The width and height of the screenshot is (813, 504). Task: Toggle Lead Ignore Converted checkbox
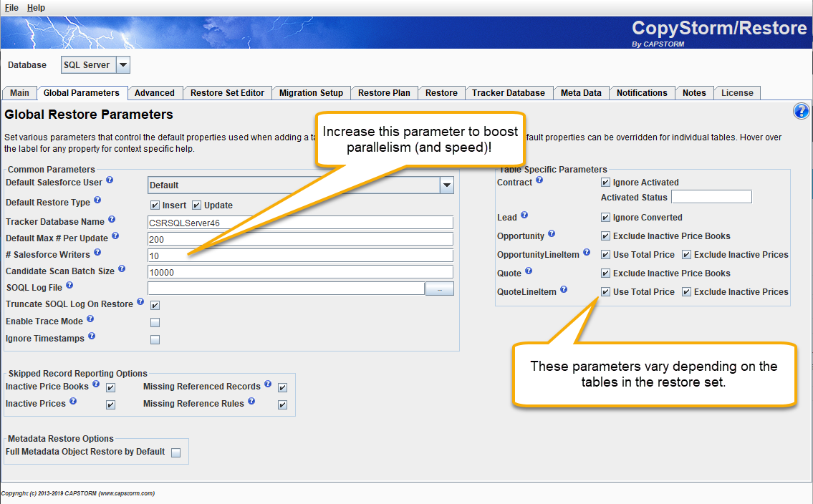click(605, 218)
